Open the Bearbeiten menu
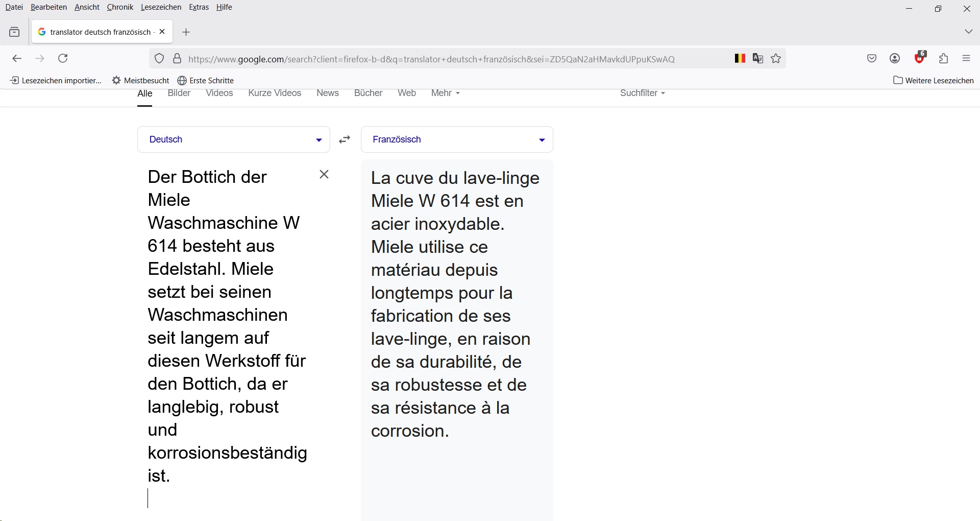The image size is (980, 521). (x=48, y=7)
